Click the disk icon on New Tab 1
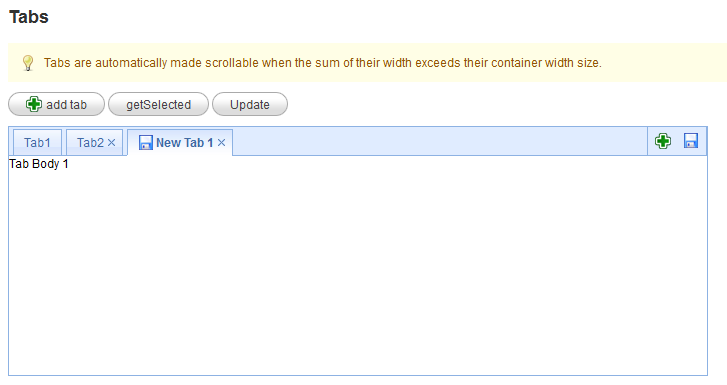Image resolution: width=727 pixels, height=385 pixels. pyautogui.click(x=146, y=142)
